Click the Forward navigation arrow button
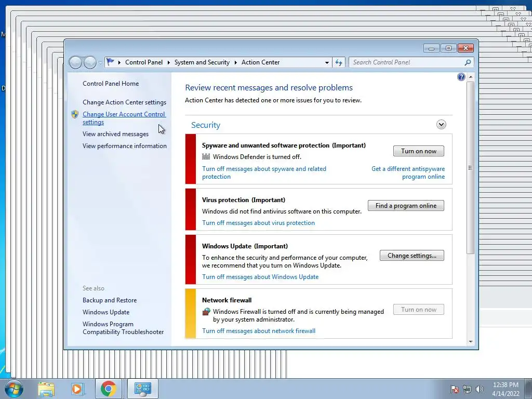532x399 pixels. 90,62
